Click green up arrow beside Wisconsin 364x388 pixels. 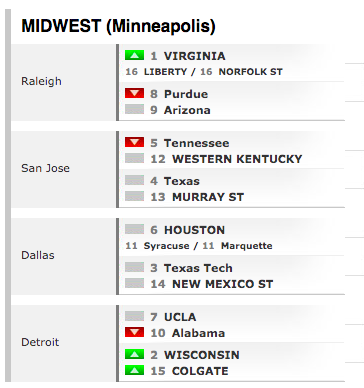tap(134, 354)
